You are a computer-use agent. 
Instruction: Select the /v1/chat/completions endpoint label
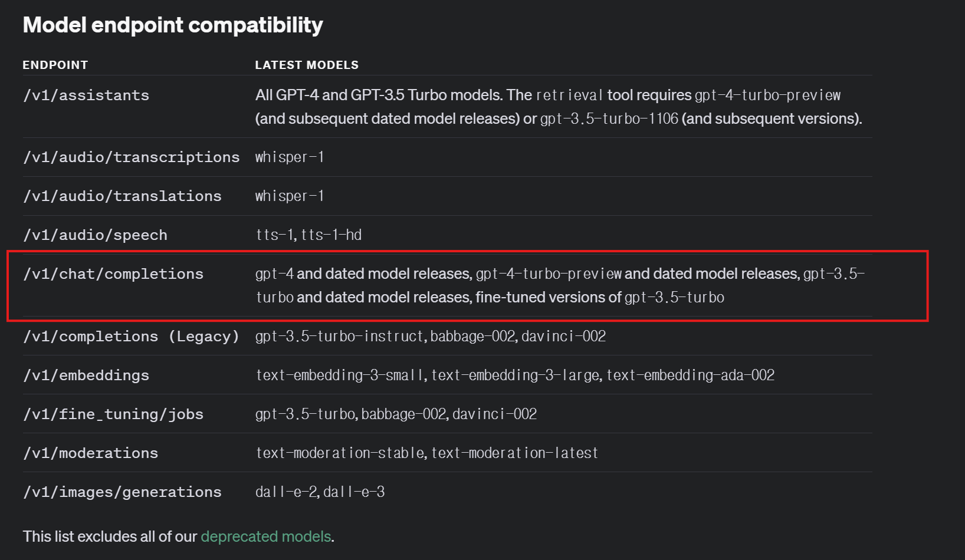click(x=113, y=274)
